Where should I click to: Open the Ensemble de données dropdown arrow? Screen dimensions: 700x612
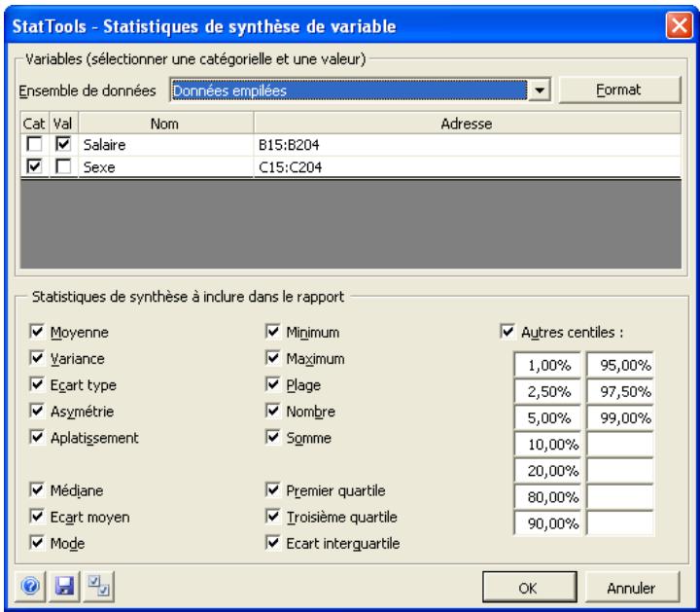[x=540, y=90]
